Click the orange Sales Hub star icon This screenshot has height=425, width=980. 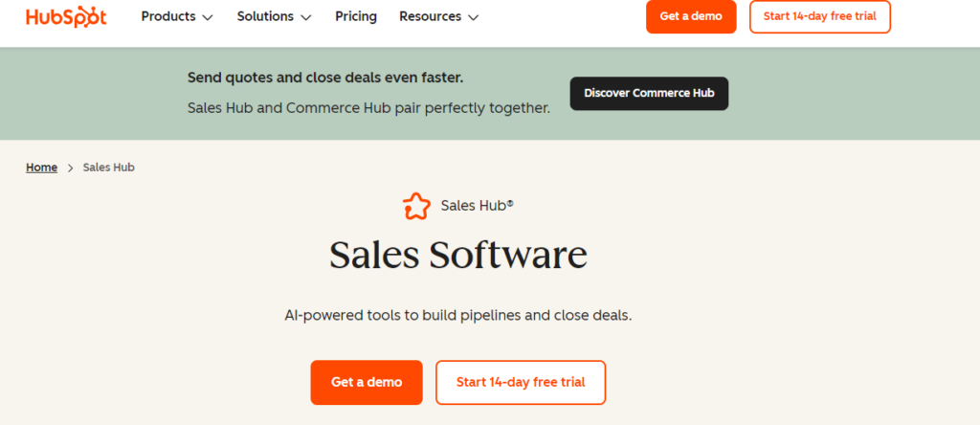point(416,206)
